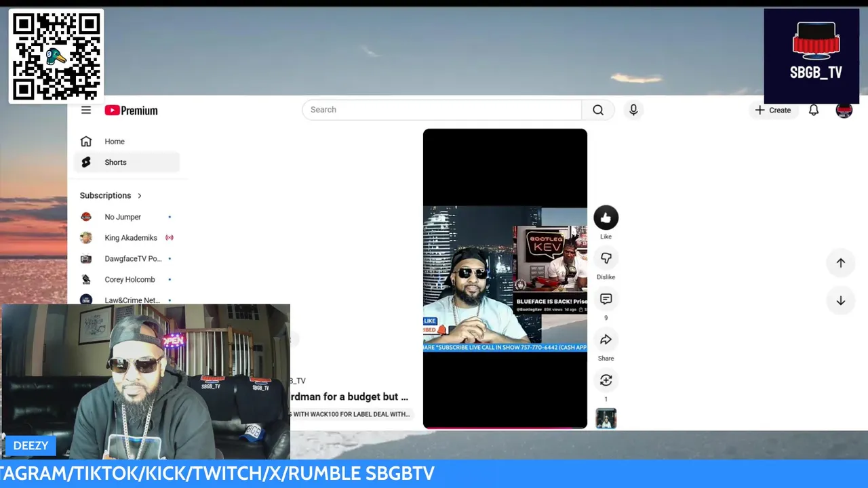Dislike the current Short

(606, 258)
